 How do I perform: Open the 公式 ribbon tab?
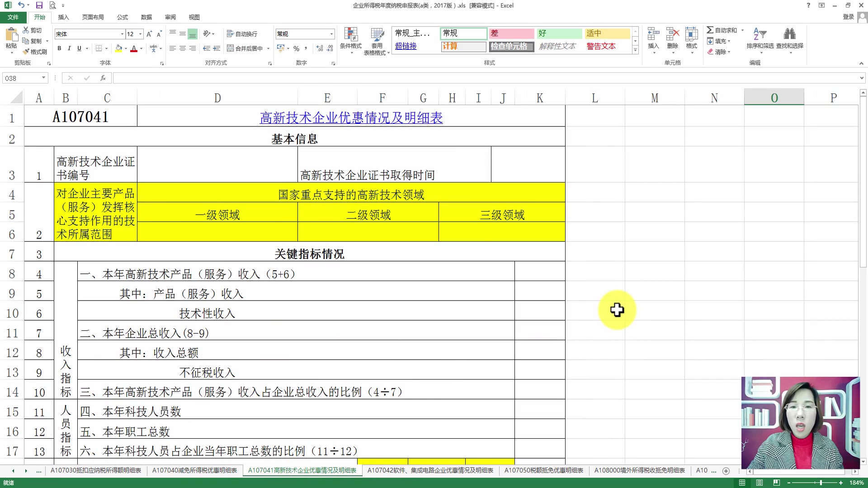[x=122, y=17]
